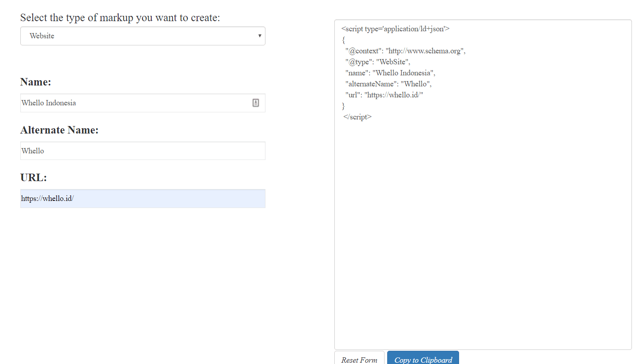This screenshot has height=364, width=639.
Task: Click the dropdown arrow beside Website
Action: pyautogui.click(x=260, y=36)
